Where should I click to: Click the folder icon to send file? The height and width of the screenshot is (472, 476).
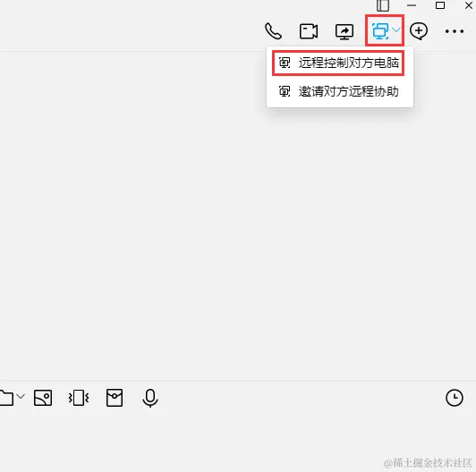6,398
